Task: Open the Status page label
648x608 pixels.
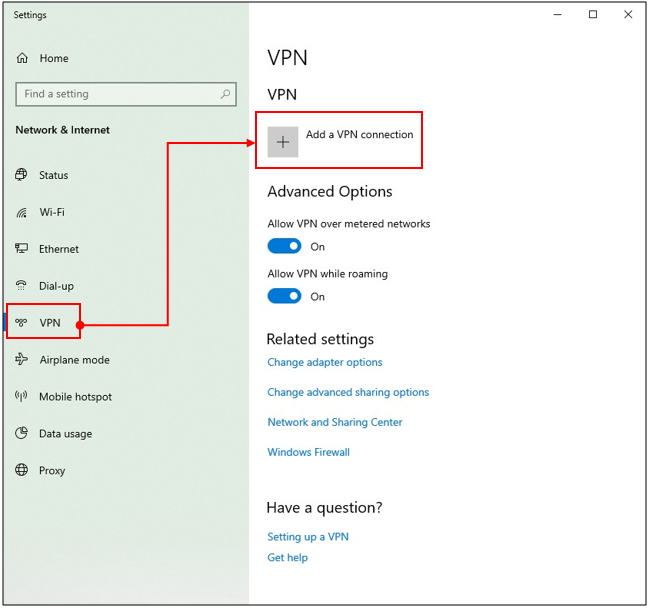Action: point(54,175)
